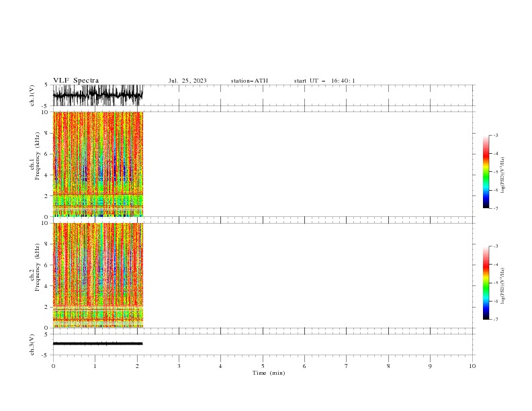Click the 'ch.1(V)' axis label

32,95
